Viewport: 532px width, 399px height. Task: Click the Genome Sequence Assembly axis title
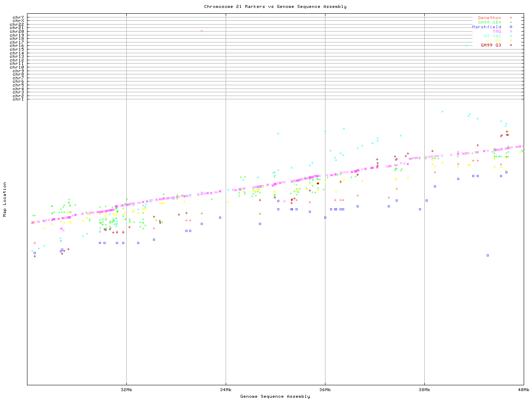275,397
